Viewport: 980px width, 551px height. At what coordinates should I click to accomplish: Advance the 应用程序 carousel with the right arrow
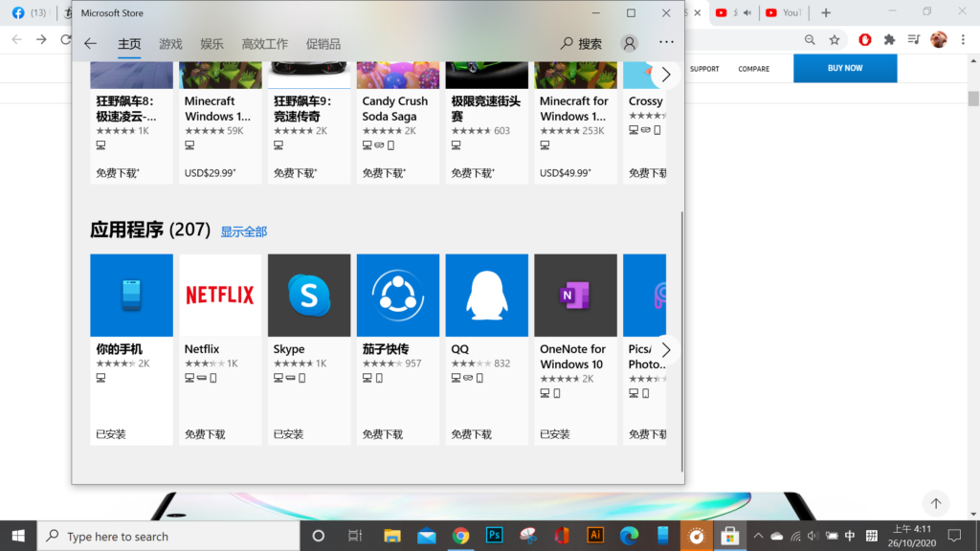pos(666,350)
